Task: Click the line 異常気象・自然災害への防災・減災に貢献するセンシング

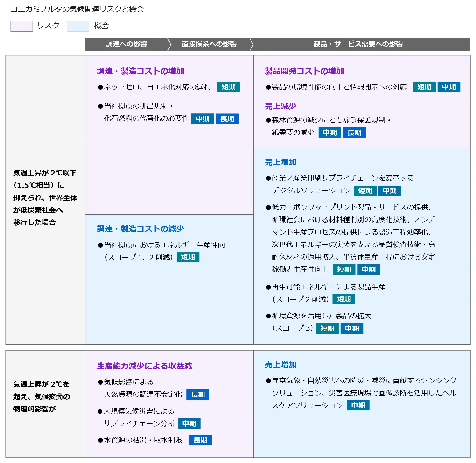Action: point(364,381)
